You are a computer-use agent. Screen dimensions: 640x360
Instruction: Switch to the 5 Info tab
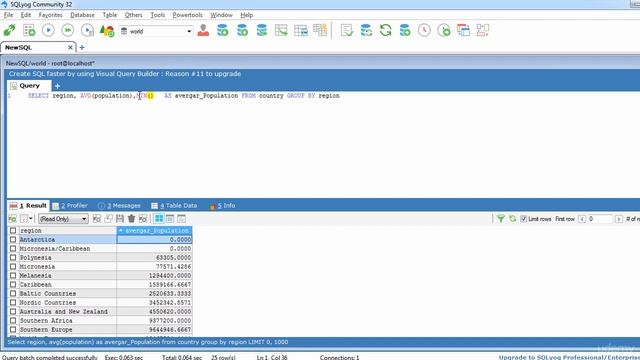tap(222, 206)
